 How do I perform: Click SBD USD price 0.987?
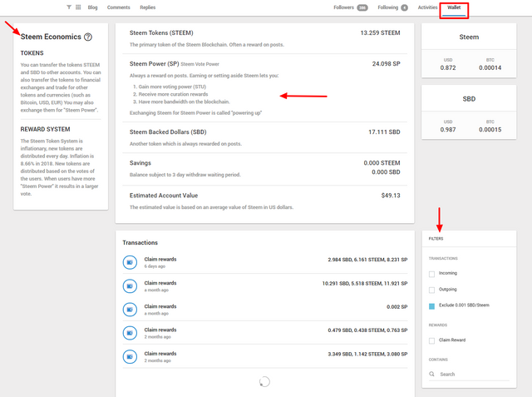click(448, 130)
